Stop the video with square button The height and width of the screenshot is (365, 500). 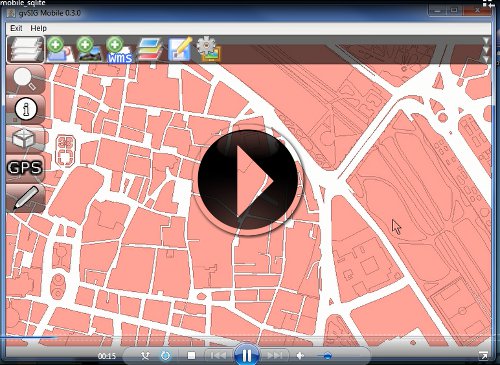pyautogui.click(x=191, y=356)
